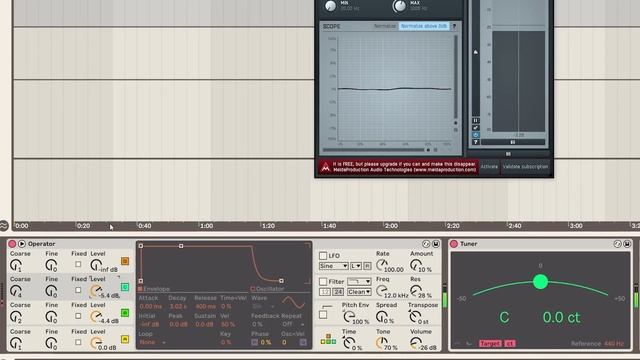This screenshot has height=360, width=640.
Task: Click the Level knob showing 0.0 dB
Action: 96,343
